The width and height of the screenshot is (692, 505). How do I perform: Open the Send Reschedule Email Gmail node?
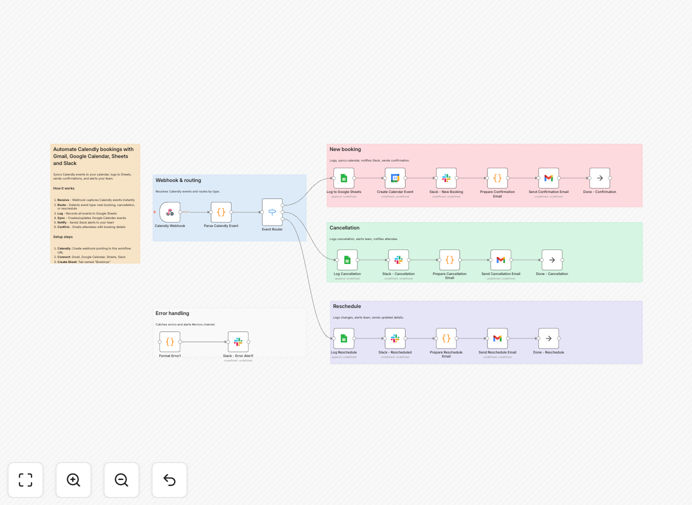(497, 339)
